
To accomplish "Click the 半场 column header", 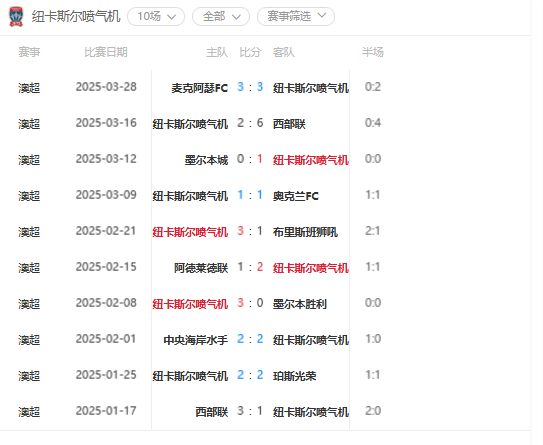I will click(373, 52).
